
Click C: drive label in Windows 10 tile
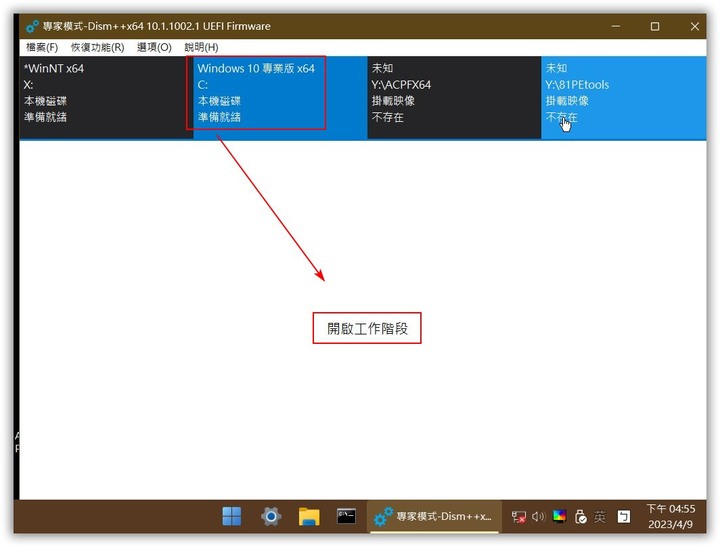tap(202, 85)
